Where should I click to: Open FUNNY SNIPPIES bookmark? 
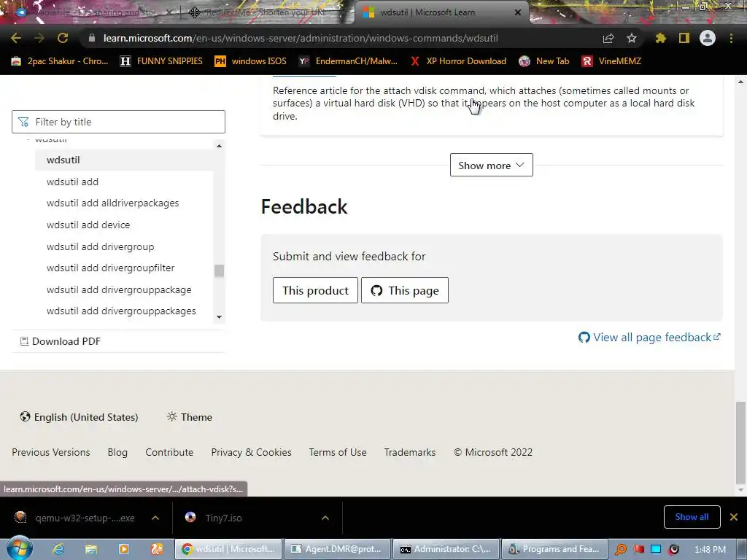(161, 61)
